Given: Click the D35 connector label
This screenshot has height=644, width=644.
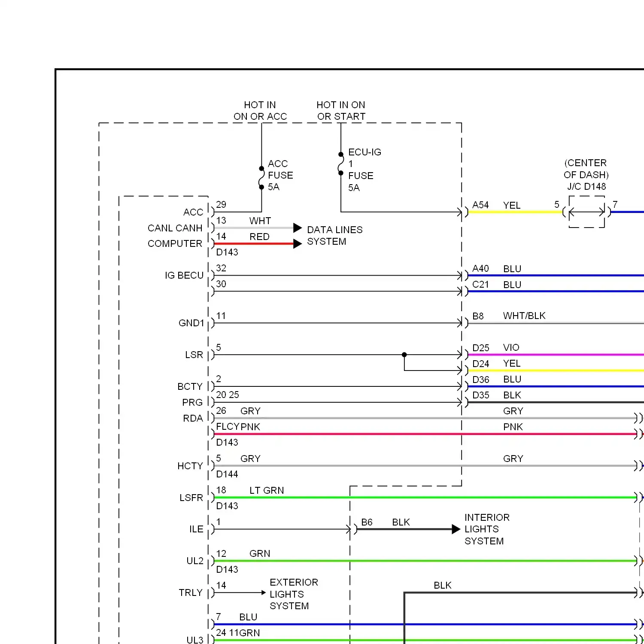Looking at the screenshot, I should point(481,395).
